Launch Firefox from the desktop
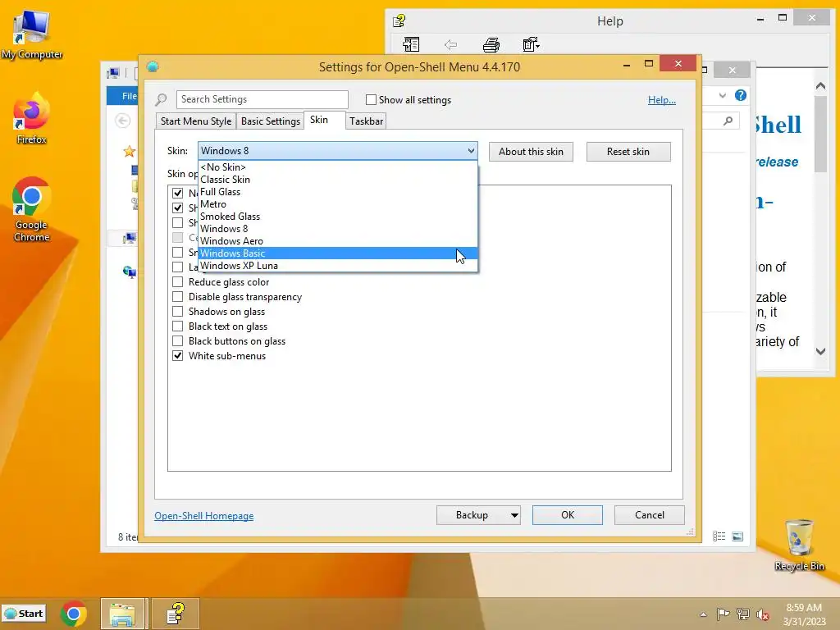 point(32,118)
